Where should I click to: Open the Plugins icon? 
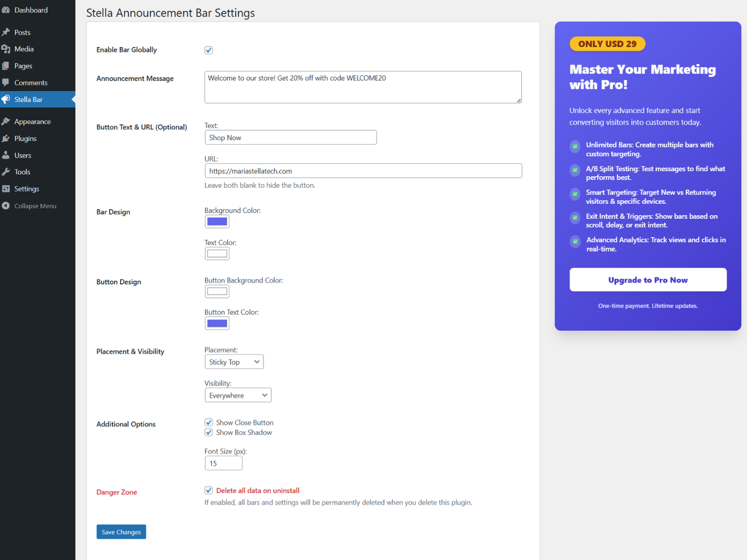(7, 138)
